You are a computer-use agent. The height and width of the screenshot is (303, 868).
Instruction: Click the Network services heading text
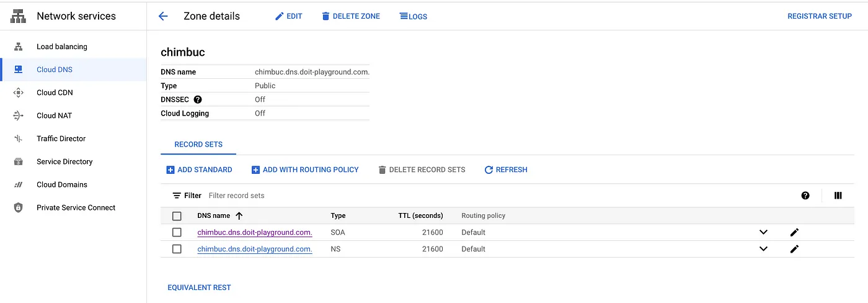76,16
